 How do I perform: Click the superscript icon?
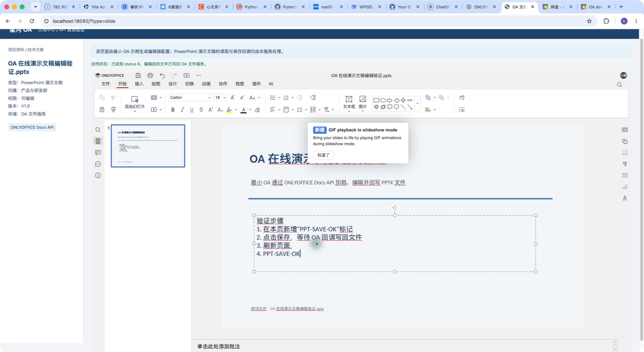[x=210, y=110]
